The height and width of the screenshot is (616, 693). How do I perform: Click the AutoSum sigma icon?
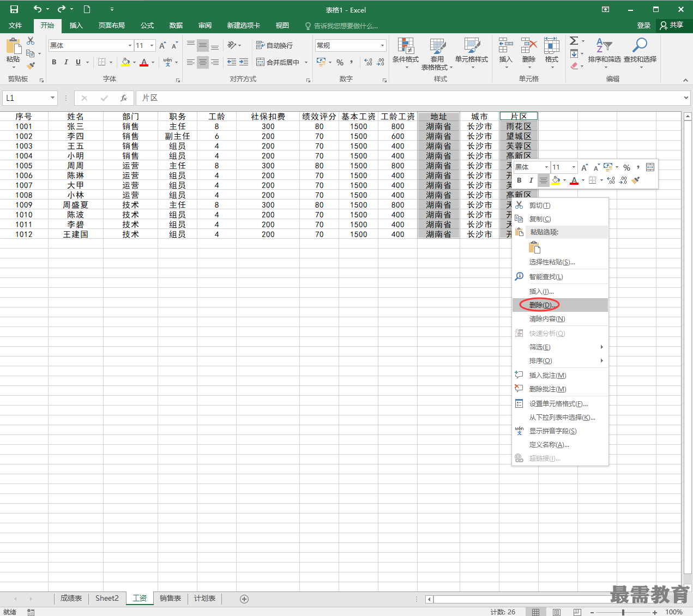pyautogui.click(x=574, y=41)
